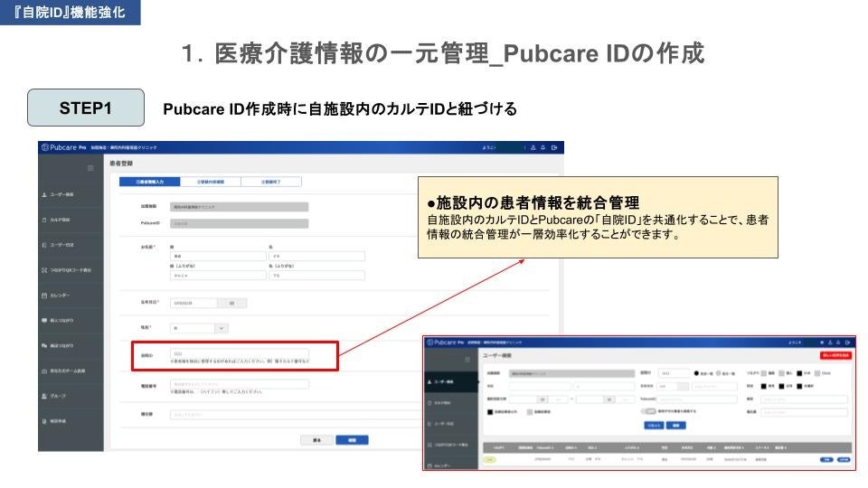
Task: Select the filled exact-match radio button beside 自院ID
Action: click(x=696, y=373)
